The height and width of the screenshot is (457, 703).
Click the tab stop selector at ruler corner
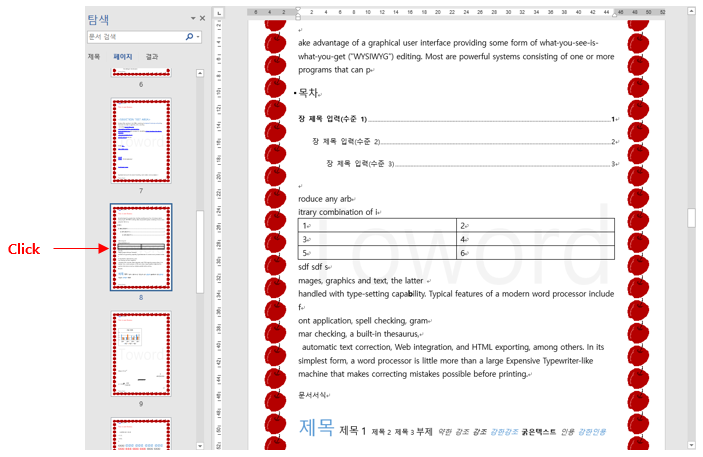click(222, 14)
